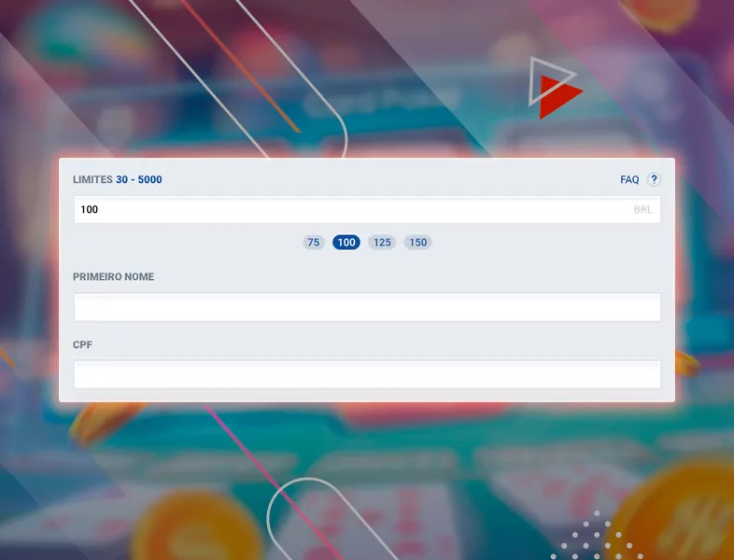Select the 75 amount preset
The image size is (734, 560).
coord(314,243)
